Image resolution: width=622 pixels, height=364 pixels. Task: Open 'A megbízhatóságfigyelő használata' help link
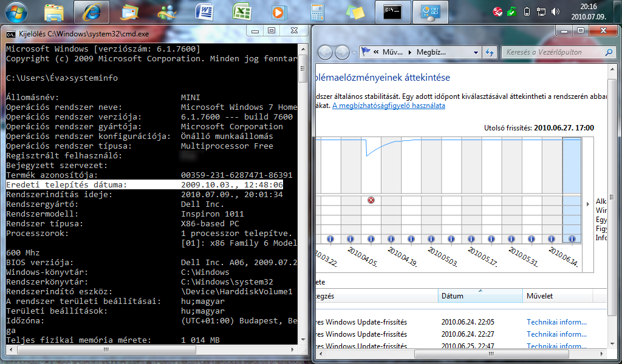click(389, 106)
